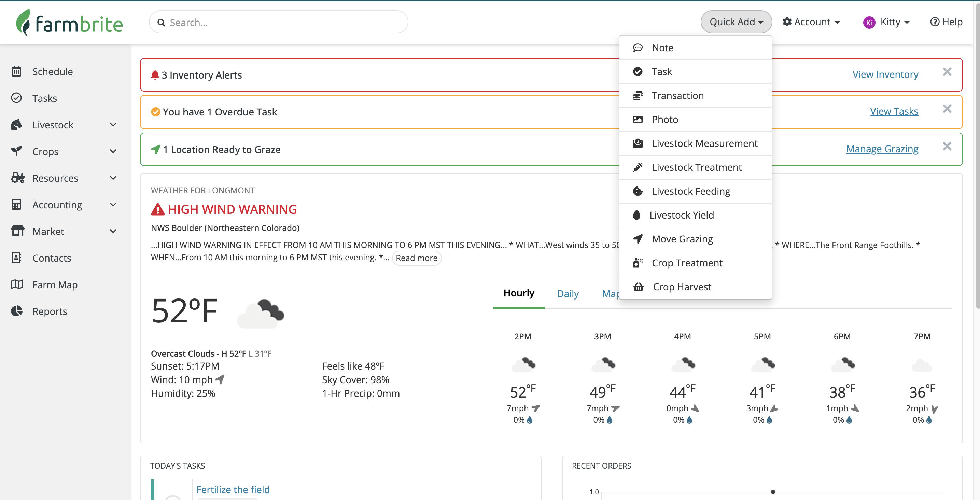The width and height of the screenshot is (980, 500).
Task: Dismiss the Location Ready to Graze alert
Action: coord(947,147)
